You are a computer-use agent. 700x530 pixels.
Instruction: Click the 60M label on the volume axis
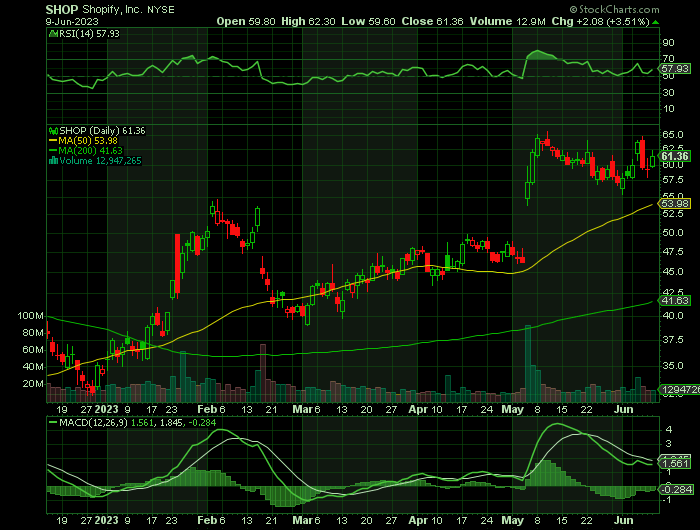33,350
